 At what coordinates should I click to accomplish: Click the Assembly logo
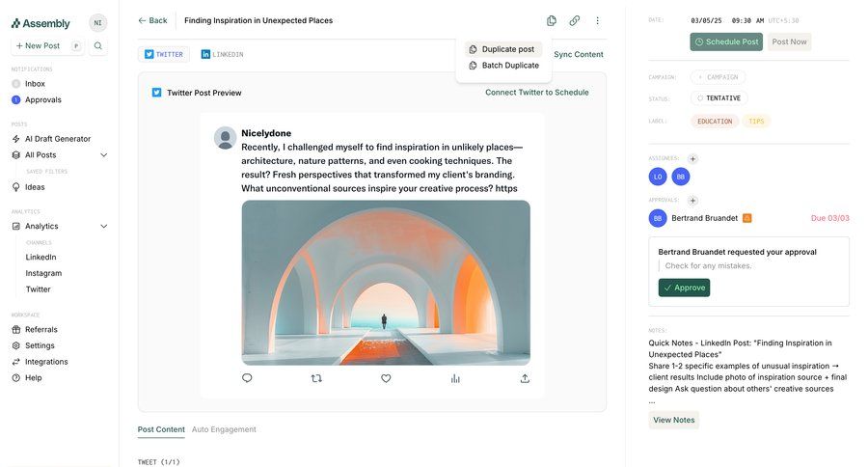click(41, 23)
